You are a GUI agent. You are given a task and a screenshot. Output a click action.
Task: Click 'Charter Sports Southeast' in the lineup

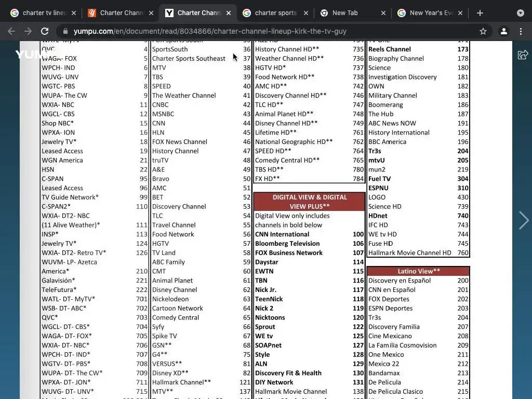click(x=188, y=58)
